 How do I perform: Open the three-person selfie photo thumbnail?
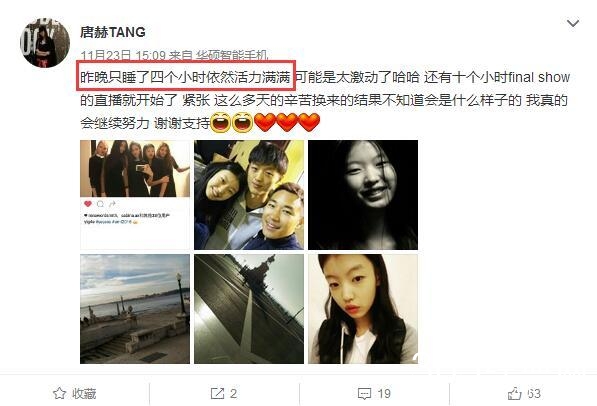249,195
